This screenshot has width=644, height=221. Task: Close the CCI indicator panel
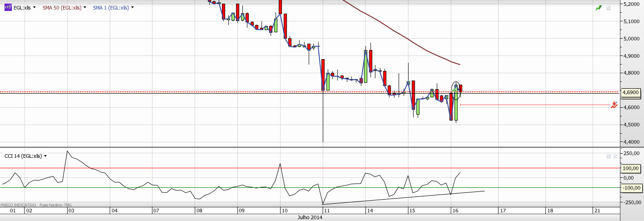tap(615, 156)
